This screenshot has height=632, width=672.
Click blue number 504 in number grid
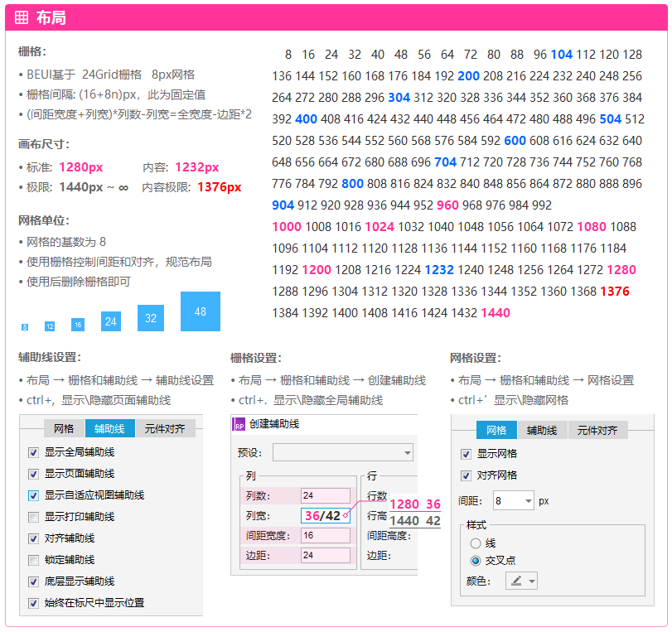611,118
